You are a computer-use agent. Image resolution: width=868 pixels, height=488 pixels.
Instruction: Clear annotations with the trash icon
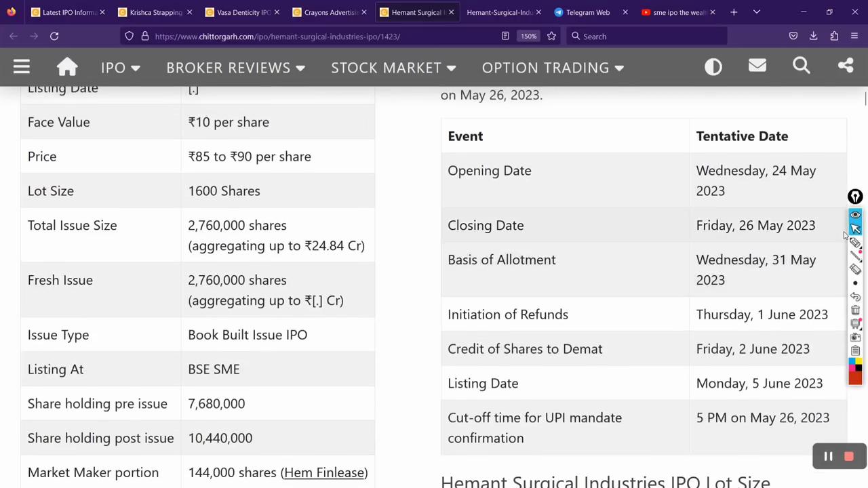pyautogui.click(x=855, y=310)
